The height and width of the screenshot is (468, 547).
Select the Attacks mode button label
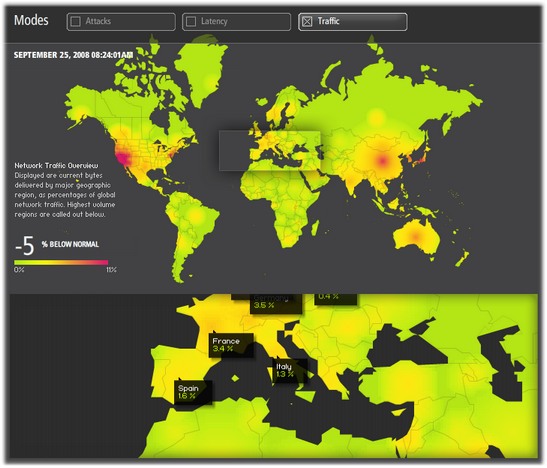(x=98, y=21)
